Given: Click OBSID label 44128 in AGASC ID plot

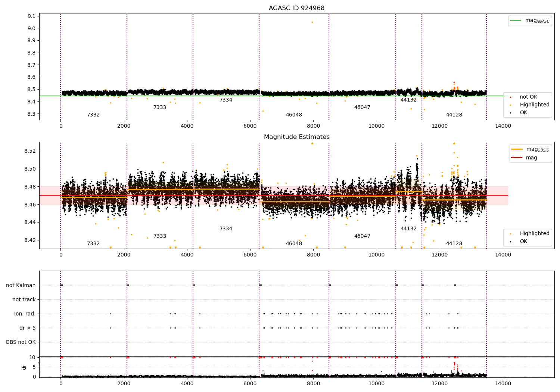Looking at the screenshot, I should click(454, 115).
